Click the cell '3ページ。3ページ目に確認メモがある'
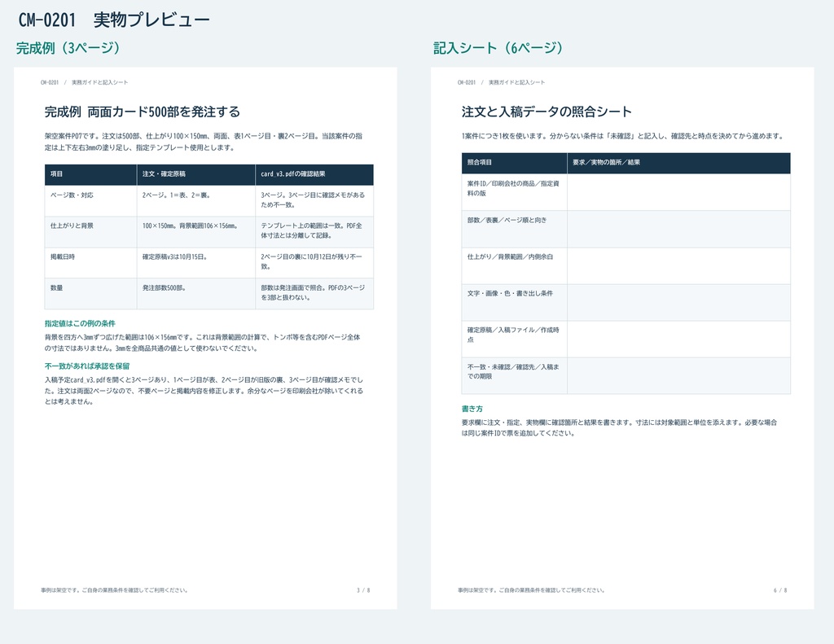This screenshot has width=834, height=644. tap(313, 200)
